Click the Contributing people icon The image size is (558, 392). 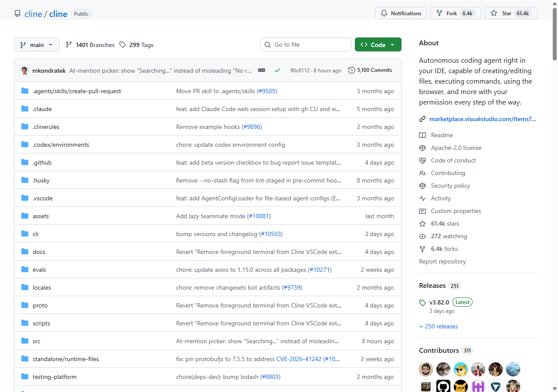(x=422, y=173)
